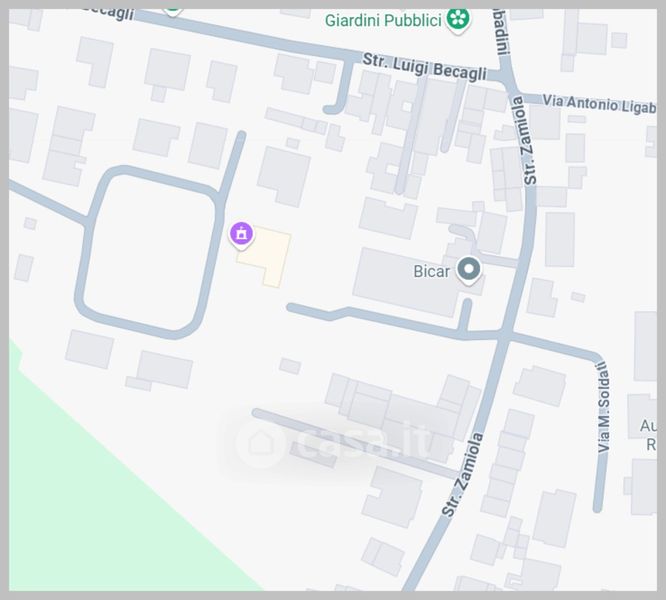Click the purple property location pin

[242, 235]
